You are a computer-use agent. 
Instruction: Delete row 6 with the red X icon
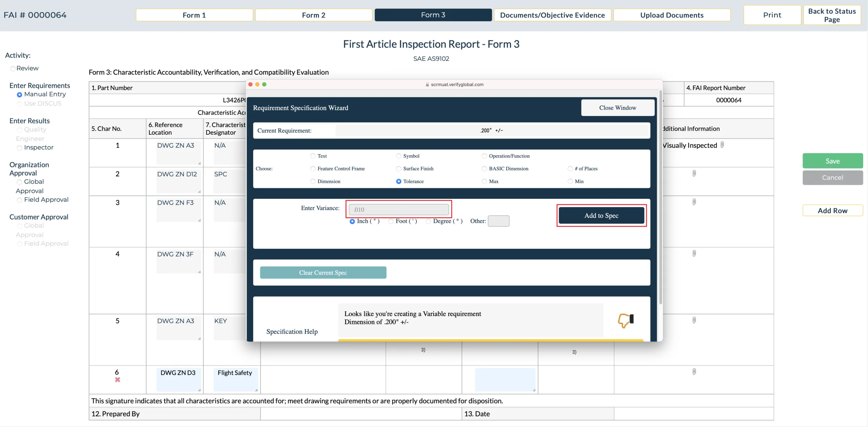pyautogui.click(x=117, y=380)
